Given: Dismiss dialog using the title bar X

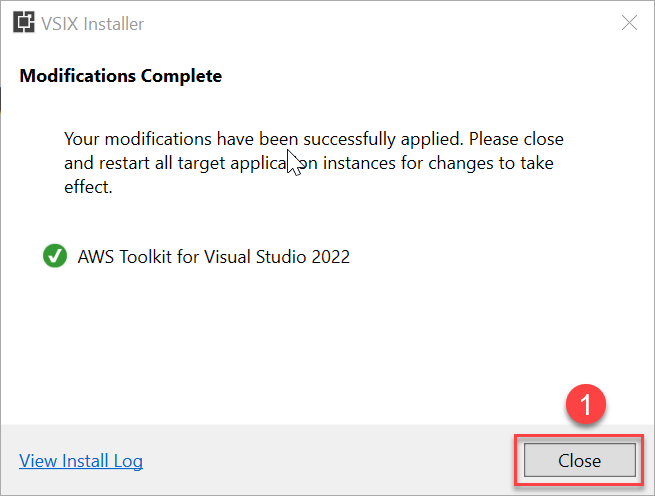Looking at the screenshot, I should pyautogui.click(x=629, y=23).
